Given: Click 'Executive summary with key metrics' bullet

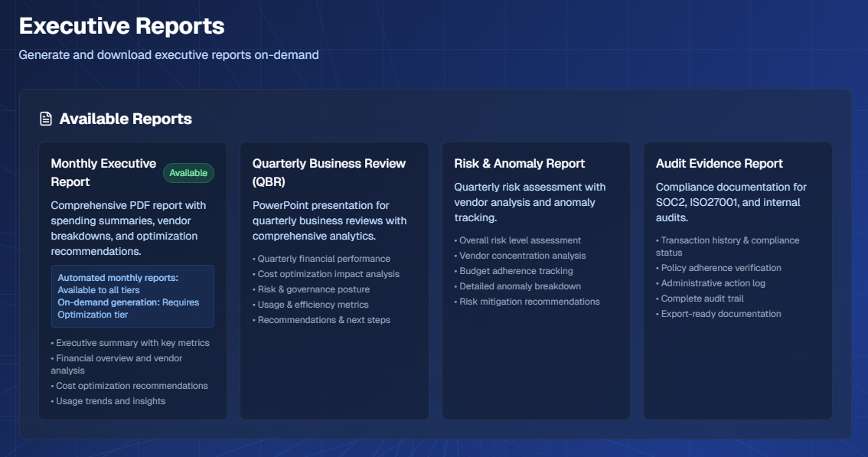Looking at the screenshot, I should pos(130,343).
